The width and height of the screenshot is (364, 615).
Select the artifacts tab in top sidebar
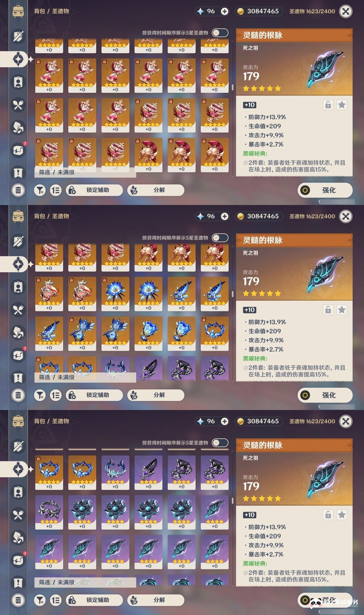click(x=18, y=59)
